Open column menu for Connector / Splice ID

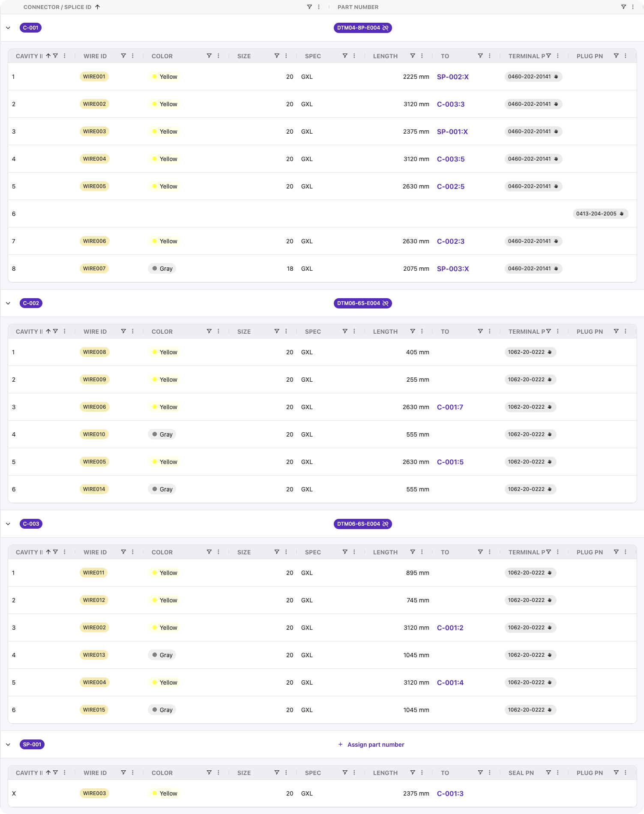coord(319,7)
